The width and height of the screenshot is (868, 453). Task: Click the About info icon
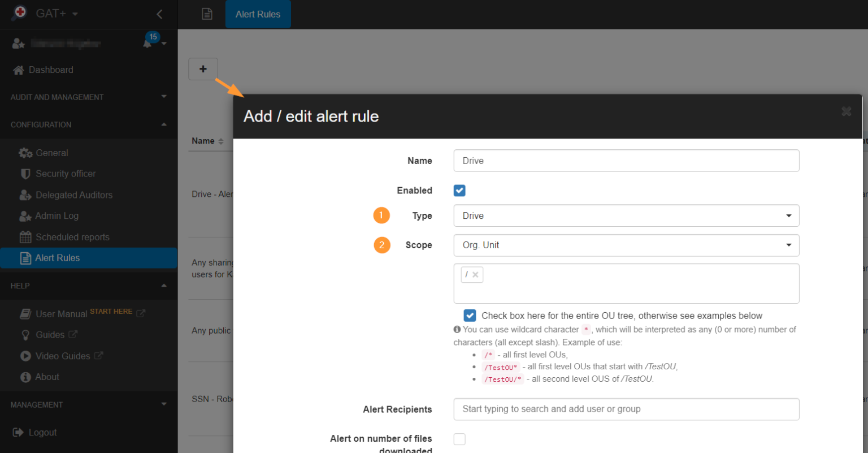(25, 377)
